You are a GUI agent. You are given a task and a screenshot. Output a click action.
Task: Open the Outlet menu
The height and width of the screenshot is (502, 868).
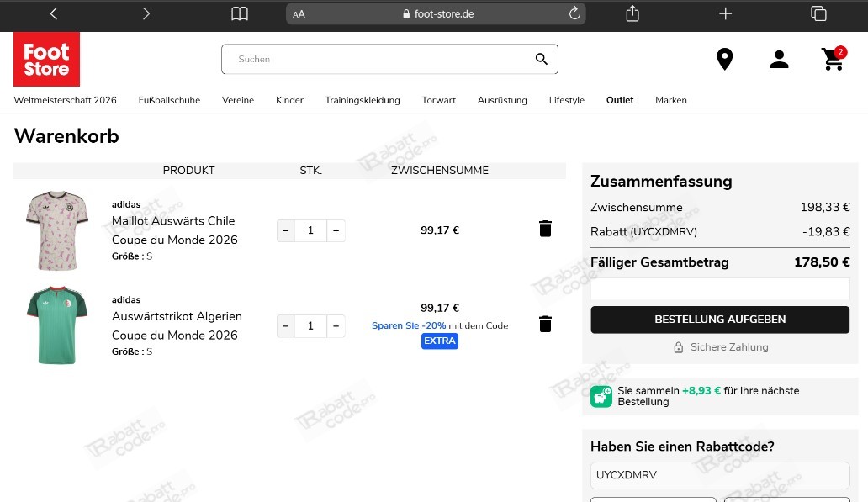(x=620, y=100)
